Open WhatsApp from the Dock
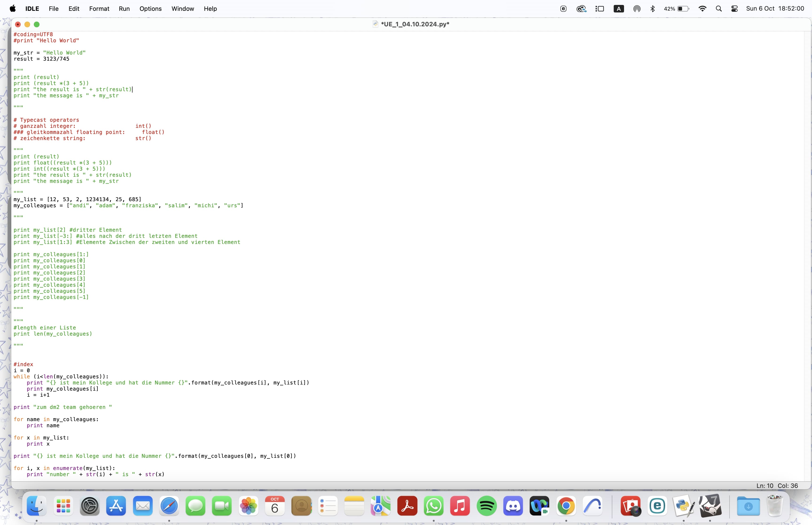812x525 pixels. pos(434,507)
